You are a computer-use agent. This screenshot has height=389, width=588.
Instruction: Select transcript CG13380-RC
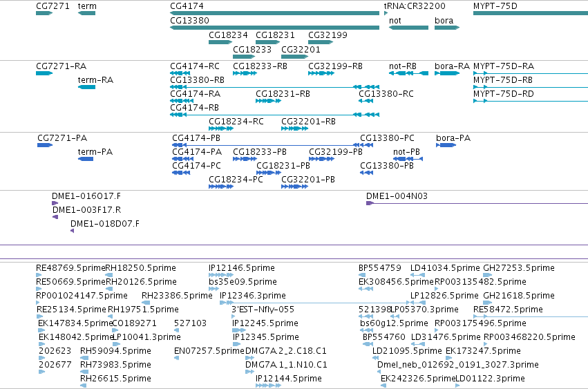pyautogui.click(x=366, y=101)
